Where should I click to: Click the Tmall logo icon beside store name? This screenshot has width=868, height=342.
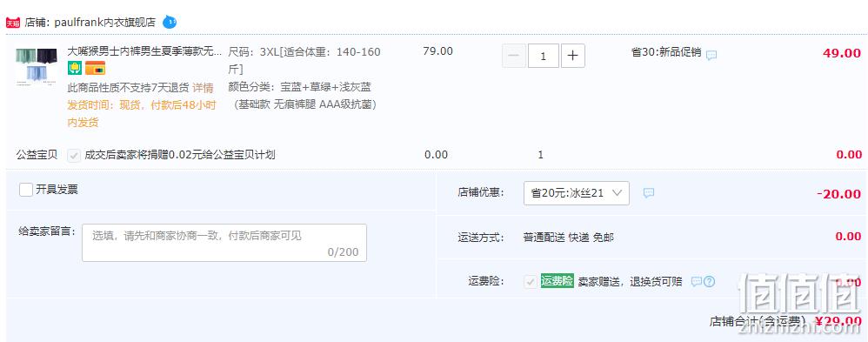coord(13,23)
